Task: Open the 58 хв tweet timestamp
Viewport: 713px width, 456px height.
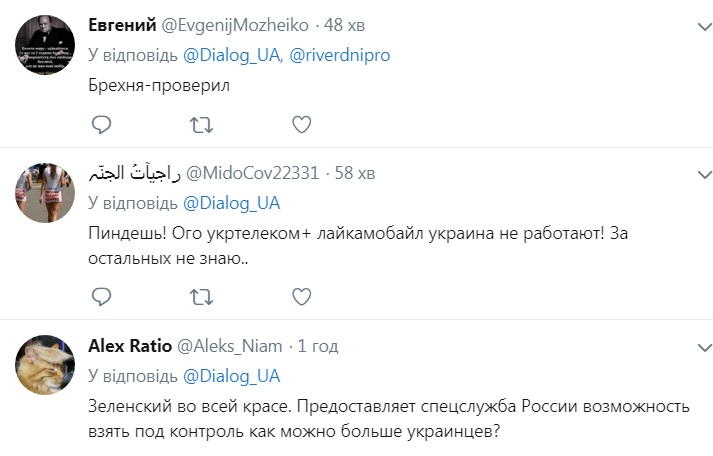Action: [x=355, y=173]
